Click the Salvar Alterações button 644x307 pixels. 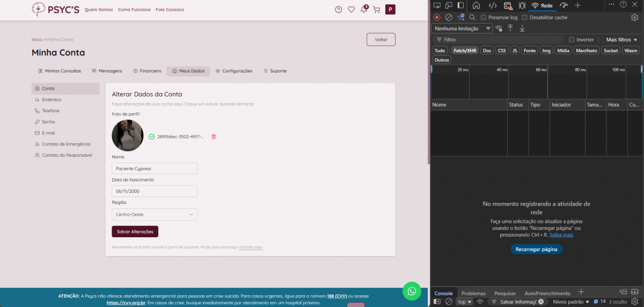click(x=135, y=231)
